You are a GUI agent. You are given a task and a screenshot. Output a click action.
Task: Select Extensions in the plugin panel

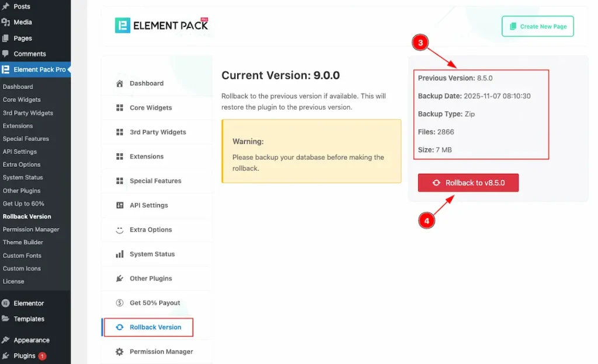point(147,156)
